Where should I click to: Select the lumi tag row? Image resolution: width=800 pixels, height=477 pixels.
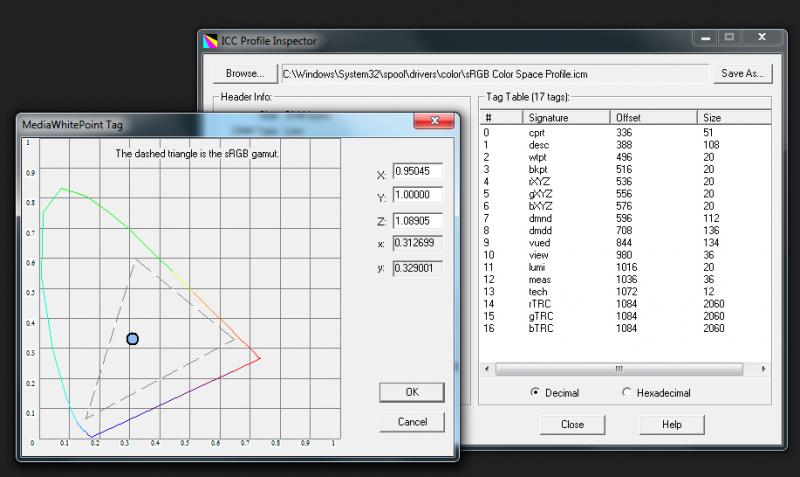626,267
